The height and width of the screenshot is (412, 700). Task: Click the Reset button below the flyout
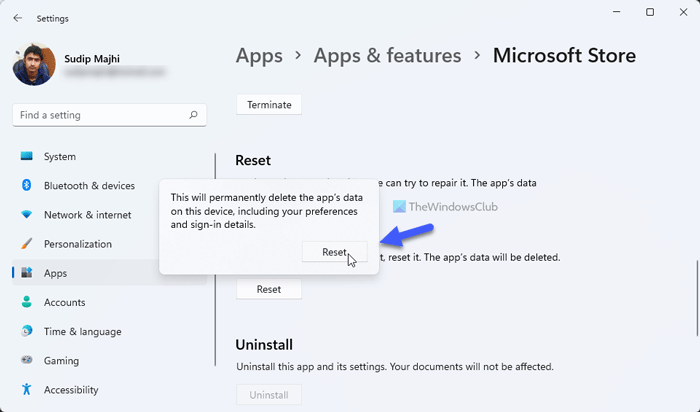click(268, 289)
